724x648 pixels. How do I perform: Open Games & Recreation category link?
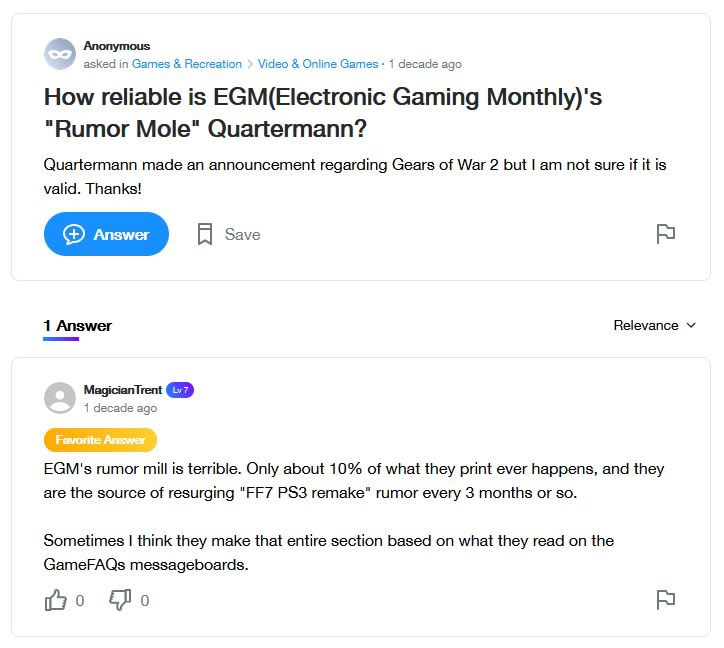tap(187, 64)
